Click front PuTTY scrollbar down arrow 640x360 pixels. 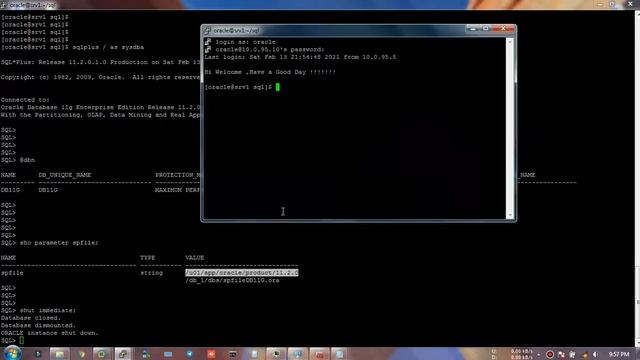click(x=510, y=215)
